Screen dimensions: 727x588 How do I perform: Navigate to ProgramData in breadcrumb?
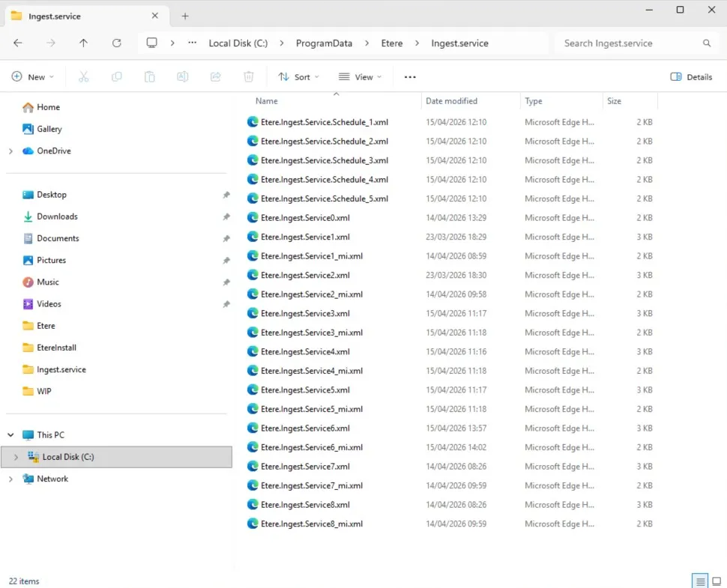[324, 43]
